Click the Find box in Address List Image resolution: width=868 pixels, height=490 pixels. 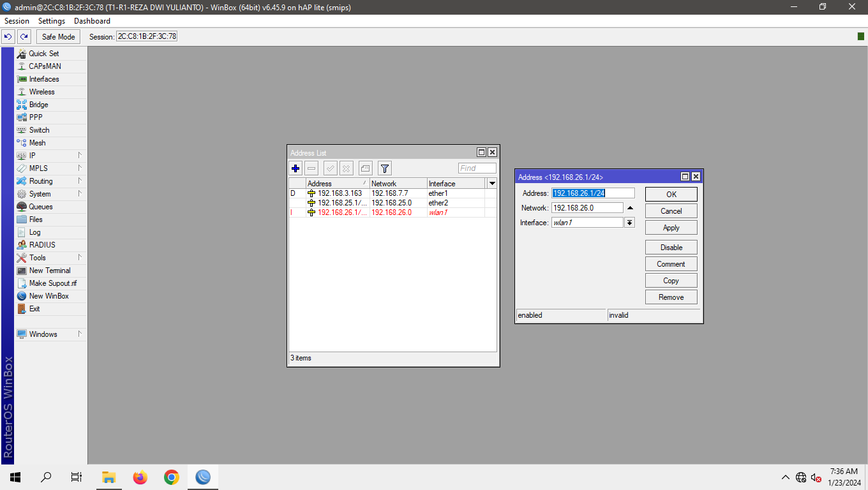pos(477,168)
